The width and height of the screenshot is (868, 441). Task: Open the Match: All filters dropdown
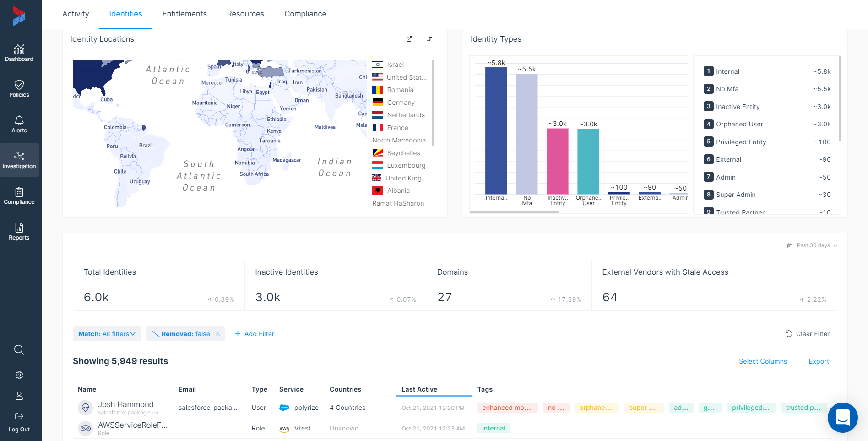(x=107, y=334)
